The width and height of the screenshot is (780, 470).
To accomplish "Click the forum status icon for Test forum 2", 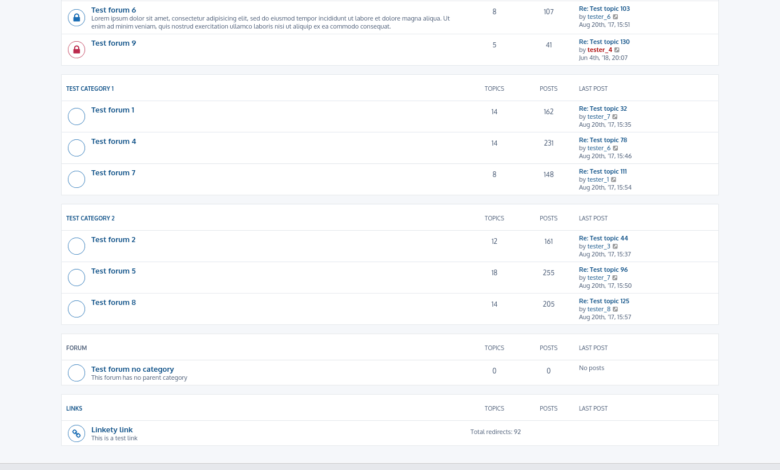I will click(x=76, y=246).
